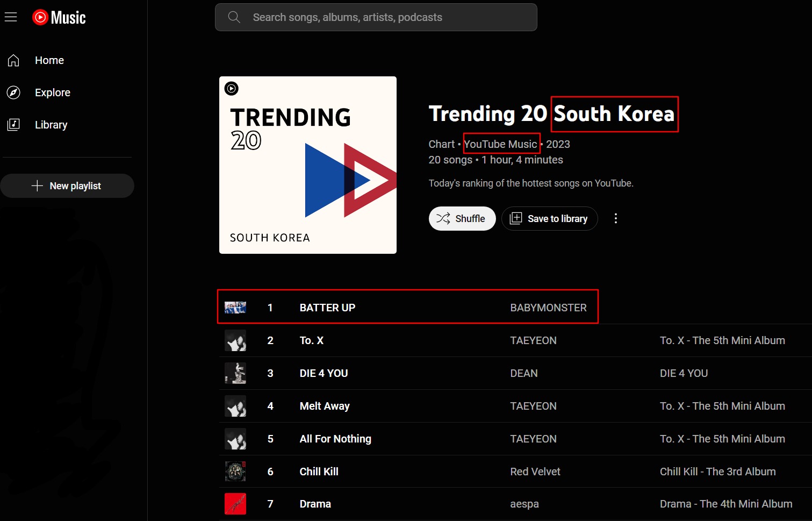Select the All For Nothing song title
This screenshot has width=812, height=521.
pyautogui.click(x=335, y=439)
